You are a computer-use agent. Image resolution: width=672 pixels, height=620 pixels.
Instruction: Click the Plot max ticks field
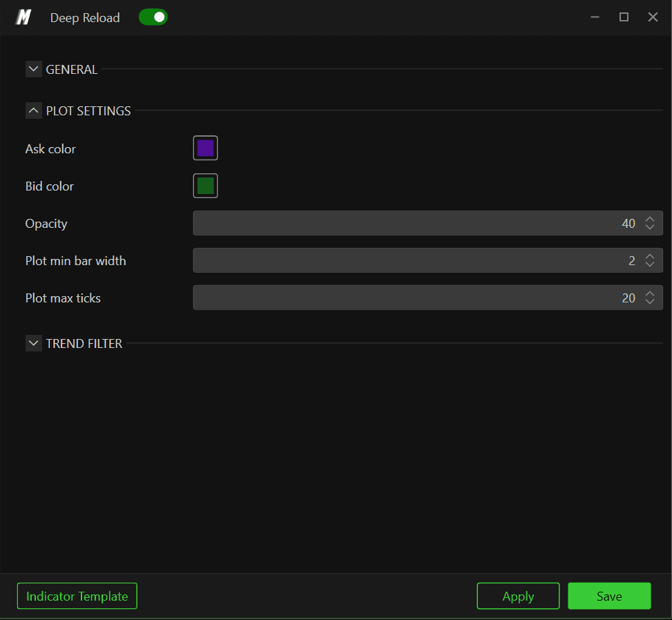click(428, 298)
